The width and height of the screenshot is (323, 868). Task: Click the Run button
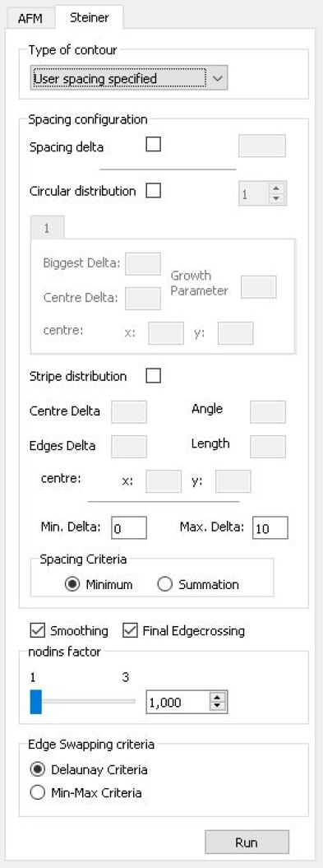click(247, 842)
